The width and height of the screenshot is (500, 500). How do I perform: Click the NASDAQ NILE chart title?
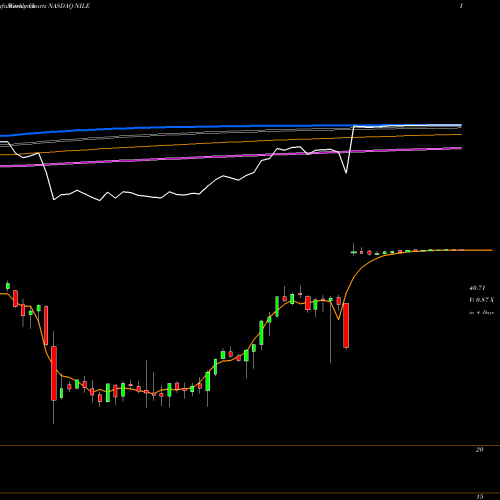click(69, 6)
